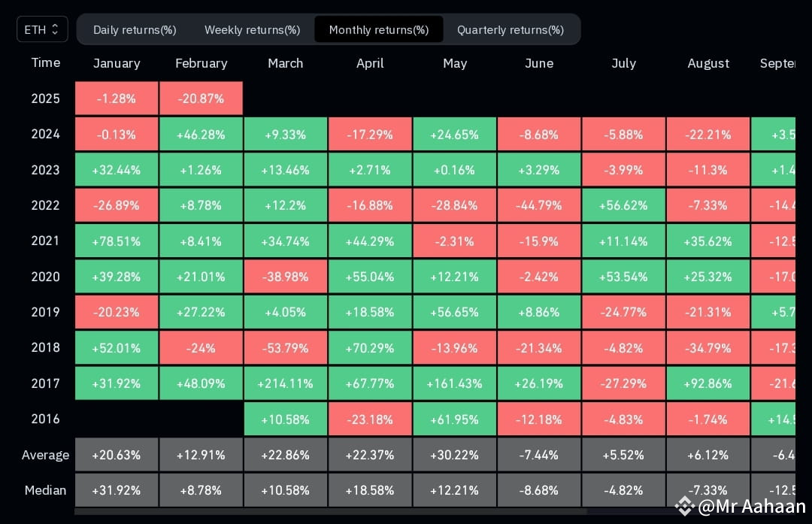
Task: Click the horizontal scrollbar below the table
Action: click(330, 511)
